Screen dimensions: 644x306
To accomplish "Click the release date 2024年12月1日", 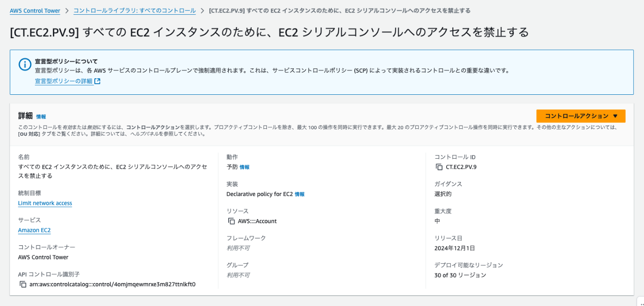I will 454,248.
